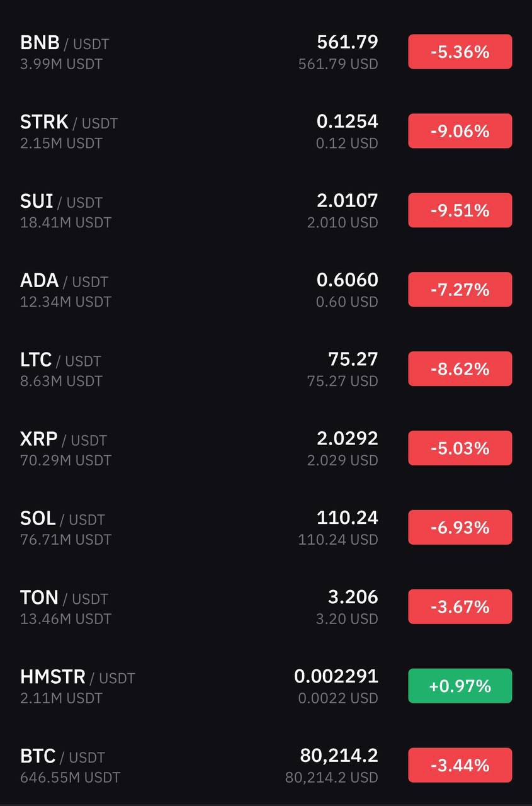
Task: Click the -5.36% change badge for BNB
Action: click(x=460, y=52)
